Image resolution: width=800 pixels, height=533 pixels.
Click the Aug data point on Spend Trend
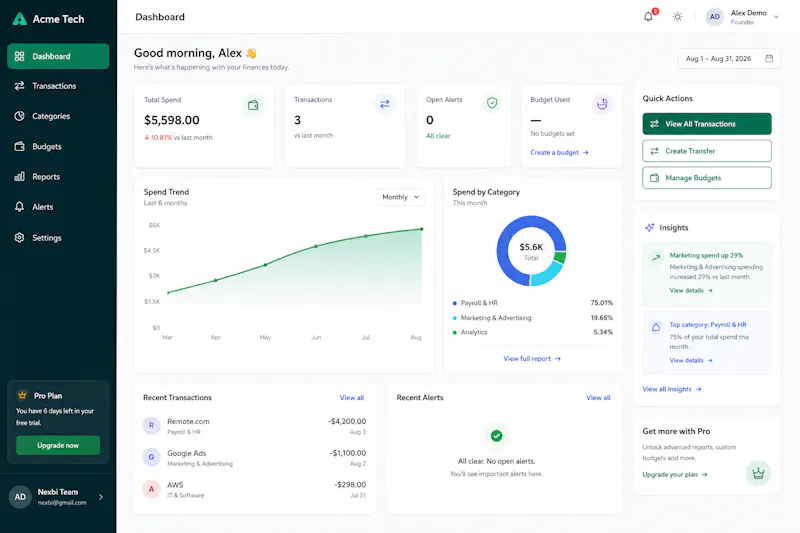pos(422,229)
